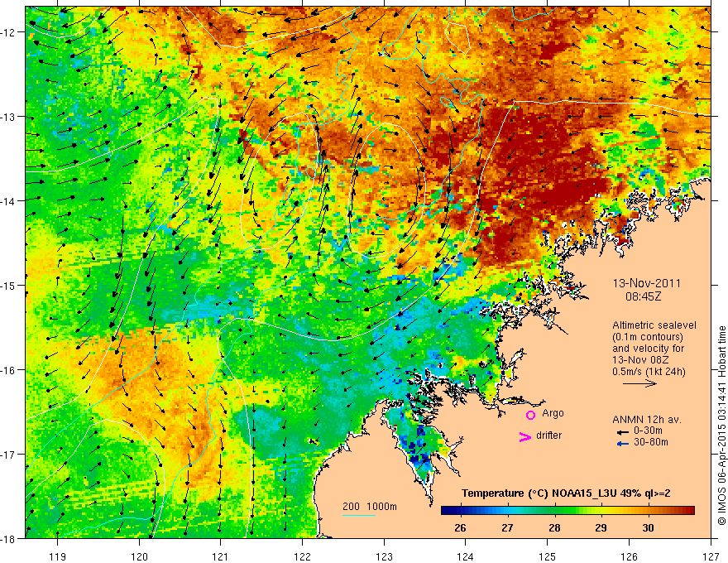The width and height of the screenshot is (728, 563).
Task: Click the longitude axis label 123
Action: point(384,556)
